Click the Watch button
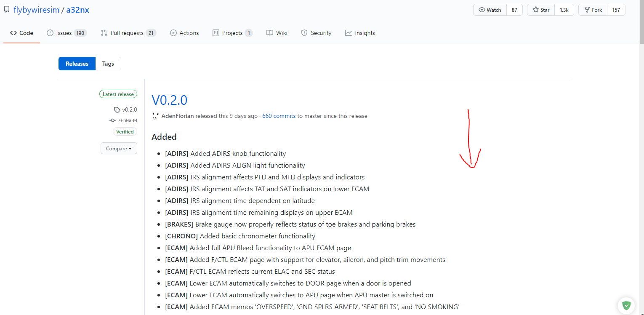This screenshot has width=644, height=315. pos(490,10)
